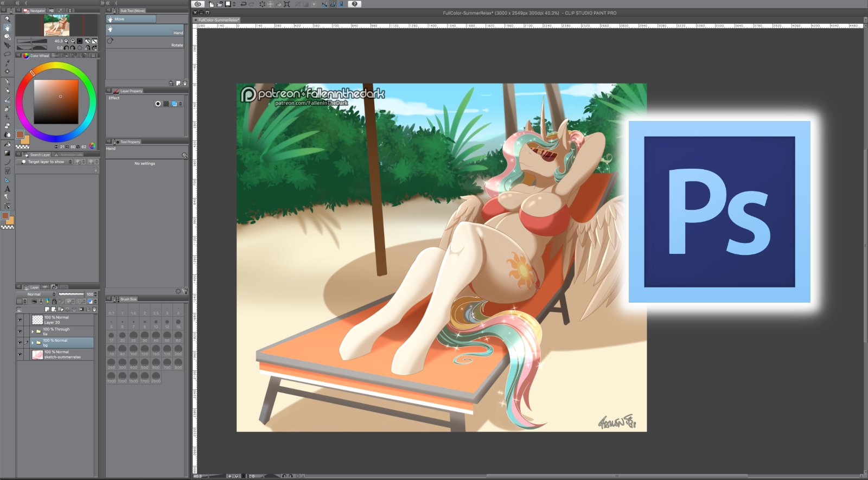Viewport: 868px width, 480px height.
Task: Select the Operation object tool
Action: click(x=7, y=36)
